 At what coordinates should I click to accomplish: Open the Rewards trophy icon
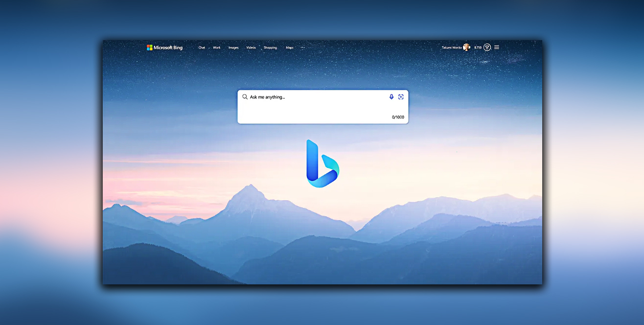point(487,47)
